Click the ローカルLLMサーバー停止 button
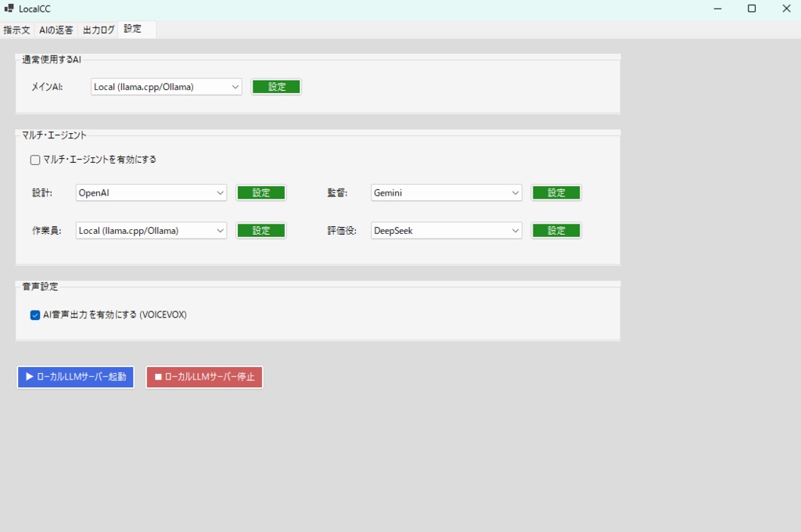 click(204, 376)
